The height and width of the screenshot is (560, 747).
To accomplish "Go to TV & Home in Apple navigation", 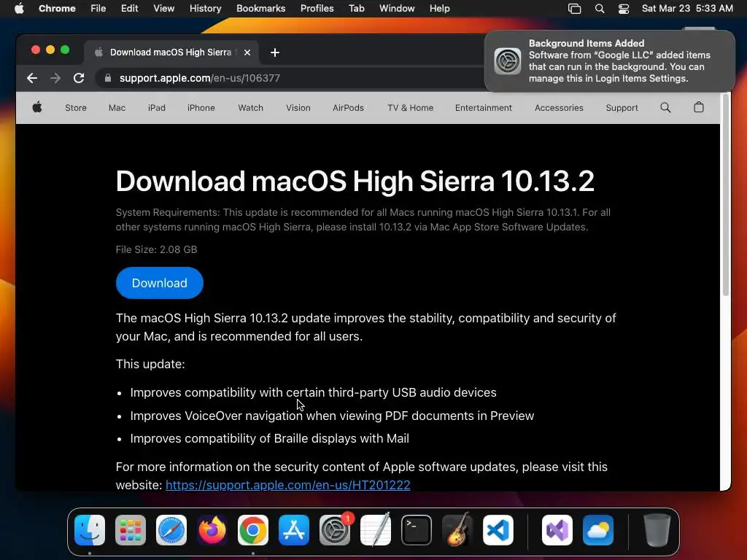I will coord(410,108).
